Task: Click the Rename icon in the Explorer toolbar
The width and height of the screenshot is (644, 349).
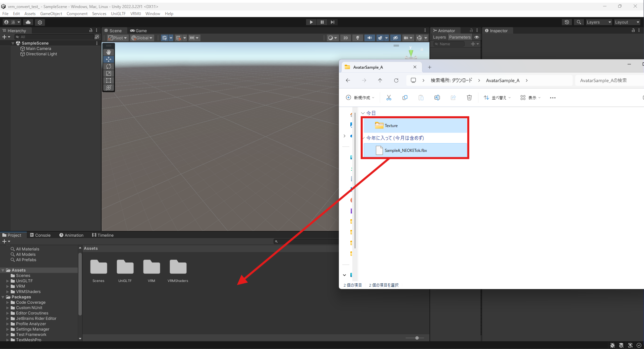Action: pyautogui.click(x=437, y=98)
